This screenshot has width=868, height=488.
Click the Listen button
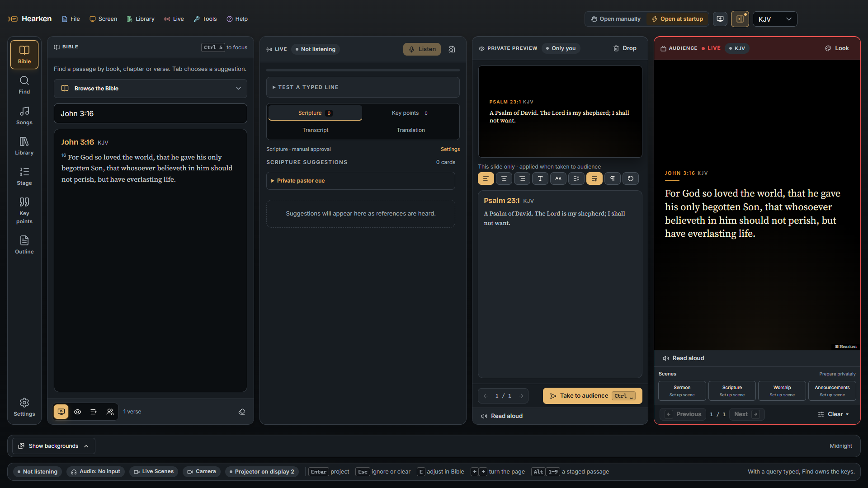point(422,49)
